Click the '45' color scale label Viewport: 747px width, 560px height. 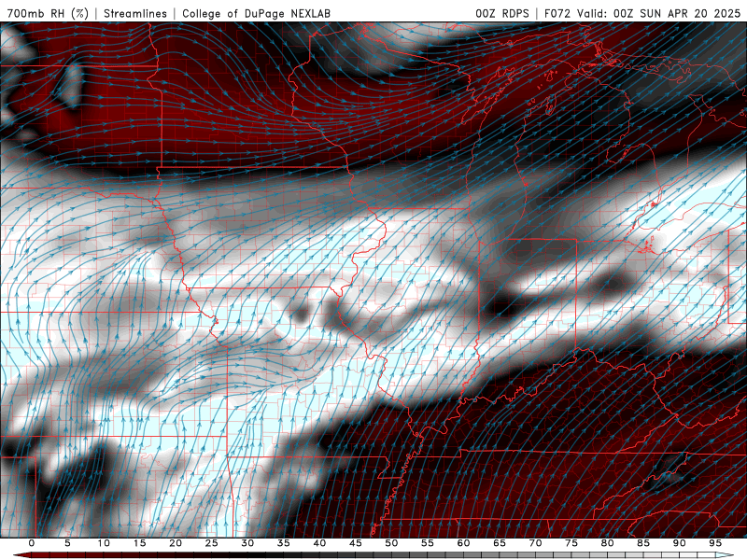tap(356, 543)
